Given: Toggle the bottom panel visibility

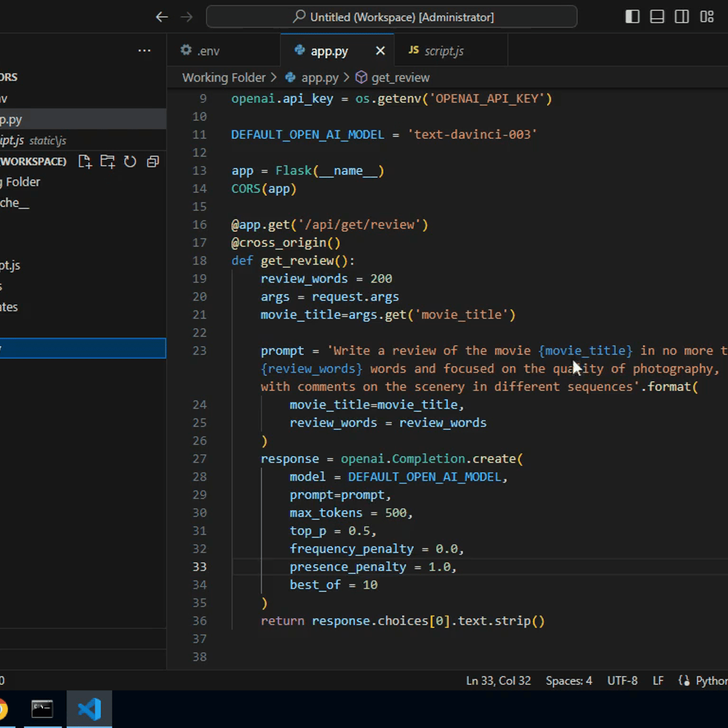Looking at the screenshot, I should coord(657,17).
